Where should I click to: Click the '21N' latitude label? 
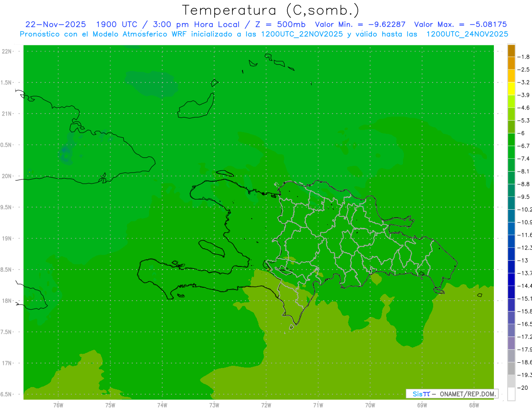[x=7, y=114]
